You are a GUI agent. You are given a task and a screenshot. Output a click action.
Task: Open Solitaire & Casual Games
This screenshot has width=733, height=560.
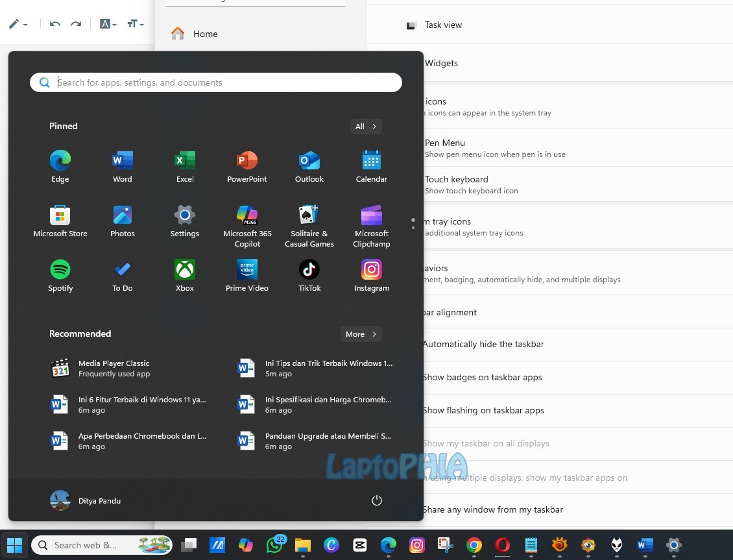309,226
